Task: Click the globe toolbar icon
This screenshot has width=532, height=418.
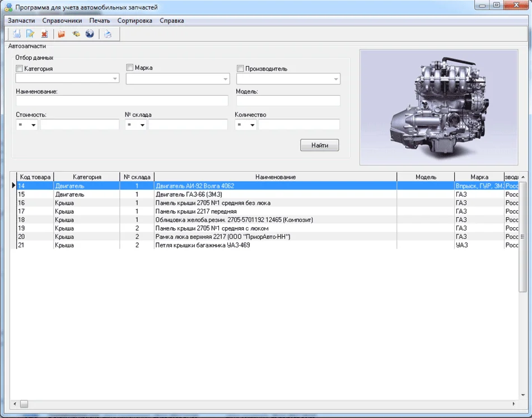Action: [90, 34]
